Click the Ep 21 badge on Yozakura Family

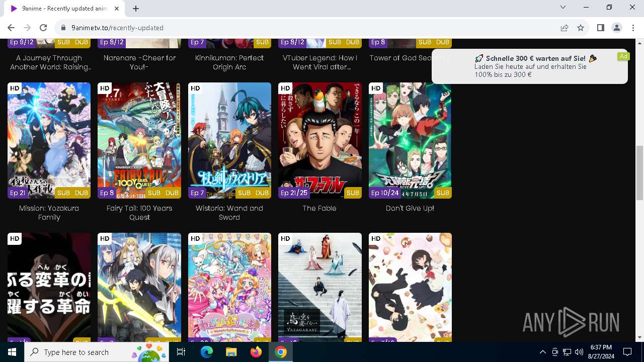18,193
